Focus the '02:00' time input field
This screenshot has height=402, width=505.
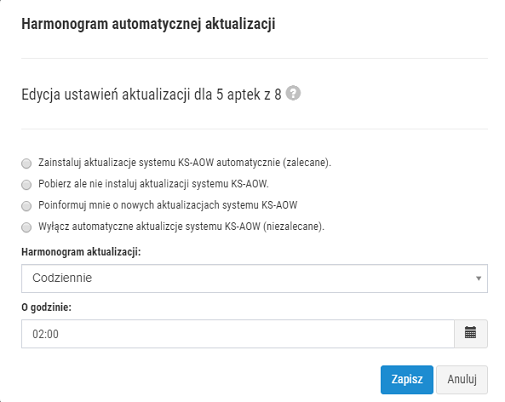point(238,333)
